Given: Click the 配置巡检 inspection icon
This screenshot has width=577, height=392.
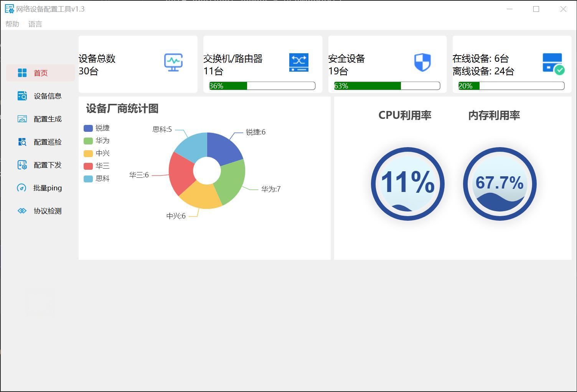Looking at the screenshot, I should tap(22, 142).
